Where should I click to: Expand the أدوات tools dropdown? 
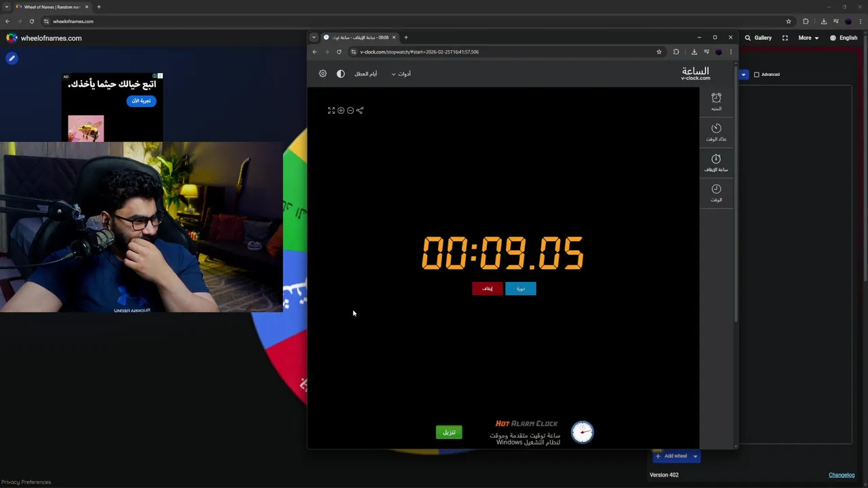pyautogui.click(x=401, y=74)
